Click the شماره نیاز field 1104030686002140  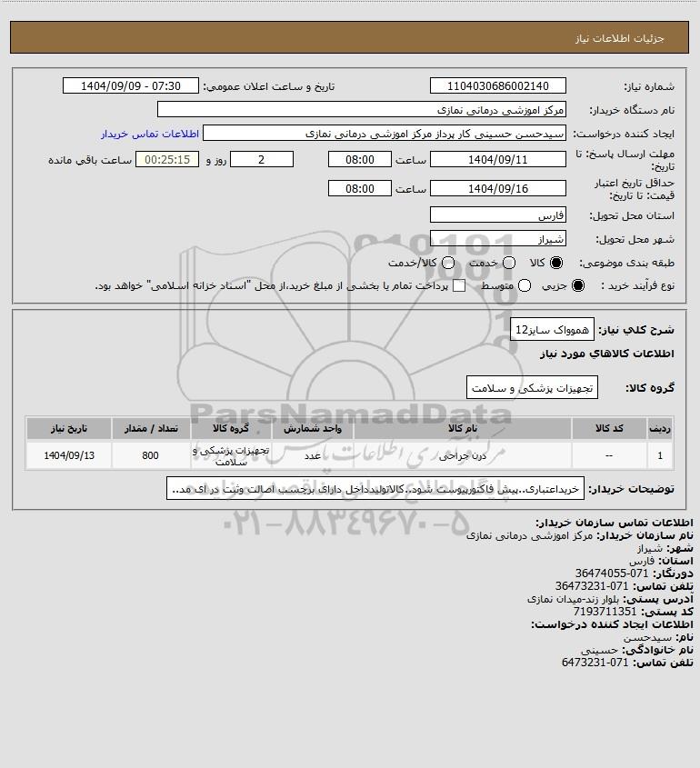coord(497,85)
